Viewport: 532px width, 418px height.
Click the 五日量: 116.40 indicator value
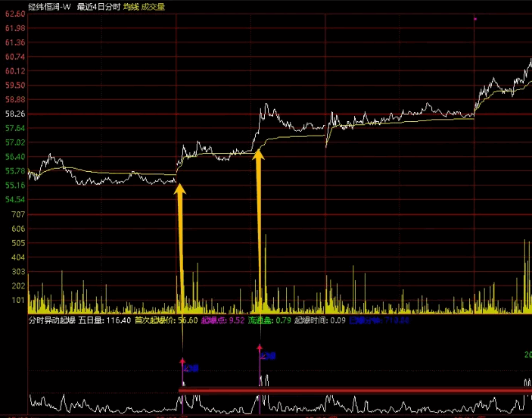click(104, 320)
